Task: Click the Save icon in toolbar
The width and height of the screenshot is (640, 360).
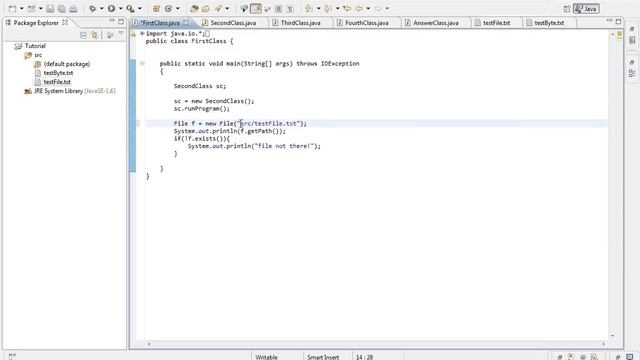Action: (50, 9)
